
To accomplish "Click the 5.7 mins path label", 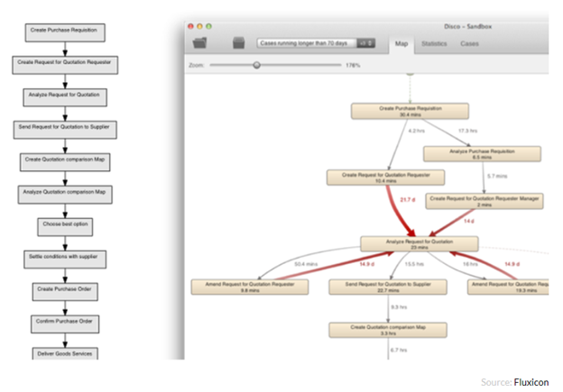I will point(497,176).
